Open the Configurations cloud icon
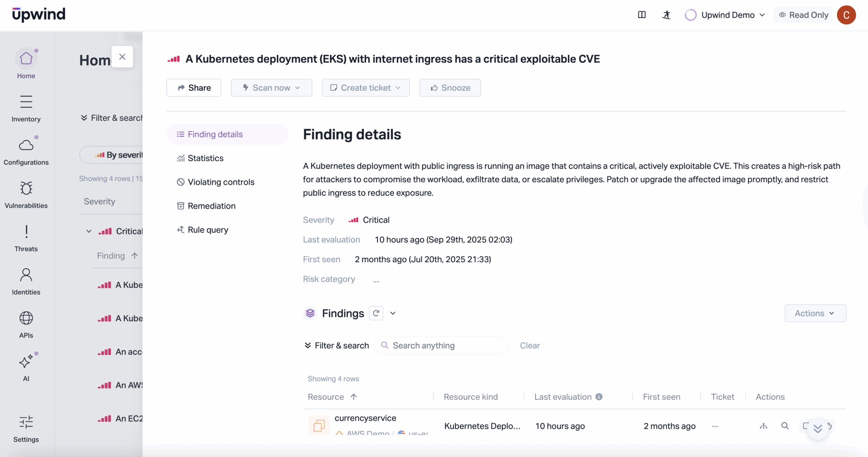This screenshot has width=868, height=457. pyautogui.click(x=26, y=145)
